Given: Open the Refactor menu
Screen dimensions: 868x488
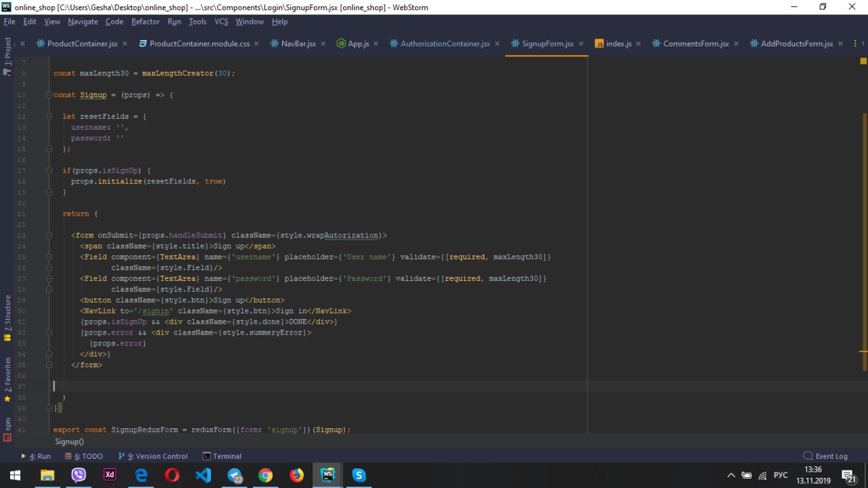Looking at the screenshot, I should (145, 22).
